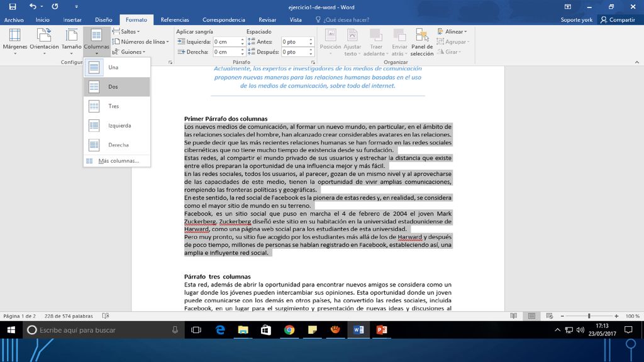Viewport: 644px width, 362px height.
Task: Switch to the Inicio tab
Action: coord(42,19)
